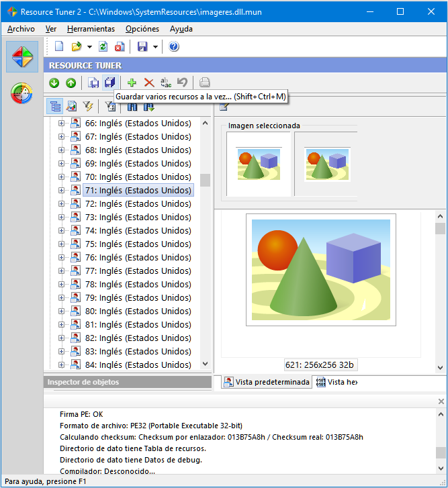
Task: Click the Save single resource icon
Action: pyautogui.click(x=93, y=83)
